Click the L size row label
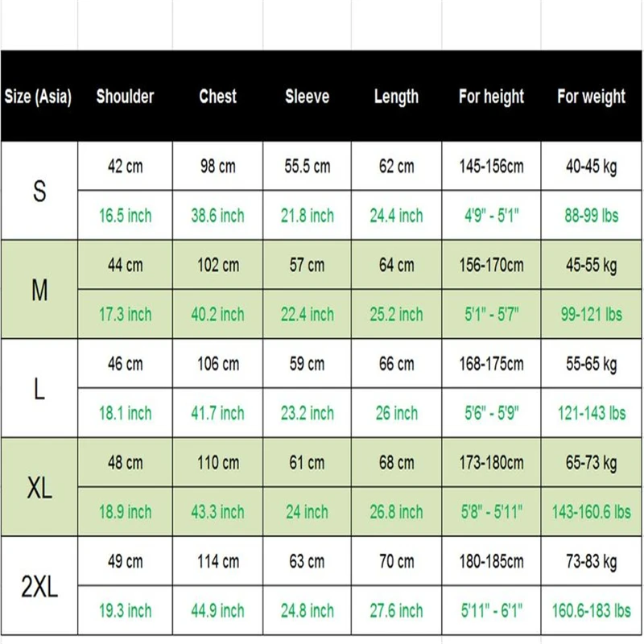Image resolution: width=644 pixels, height=644 pixels. pos(39,390)
